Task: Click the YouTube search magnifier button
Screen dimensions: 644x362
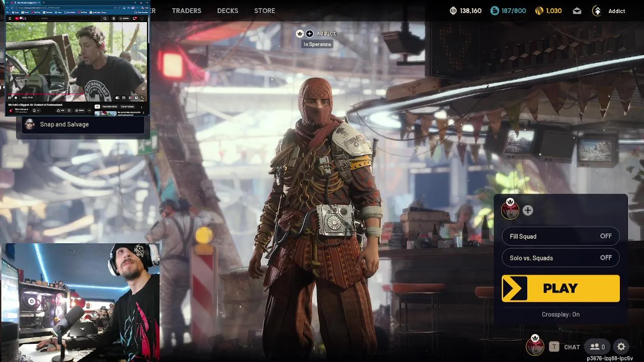Action: (105, 19)
